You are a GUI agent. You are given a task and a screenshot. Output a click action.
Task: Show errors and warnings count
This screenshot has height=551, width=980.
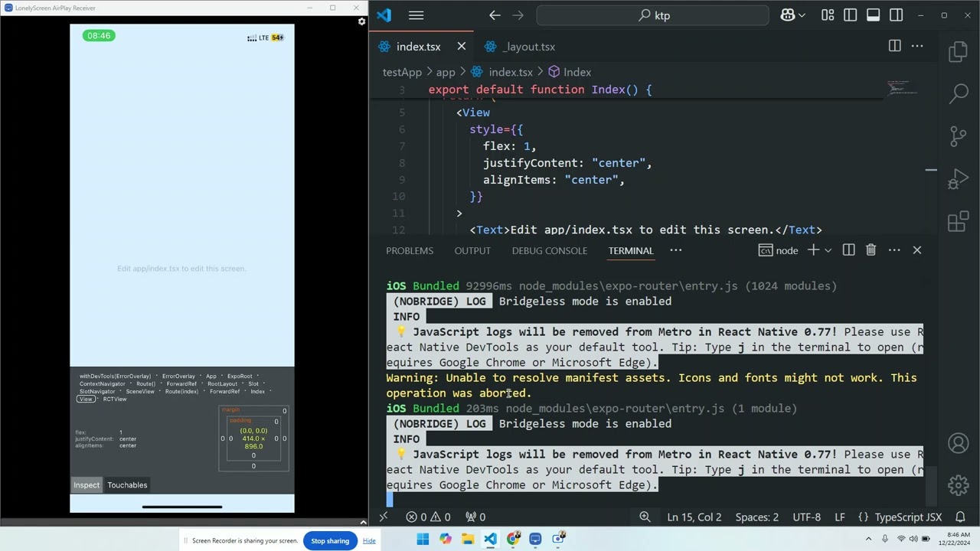click(428, 517)
